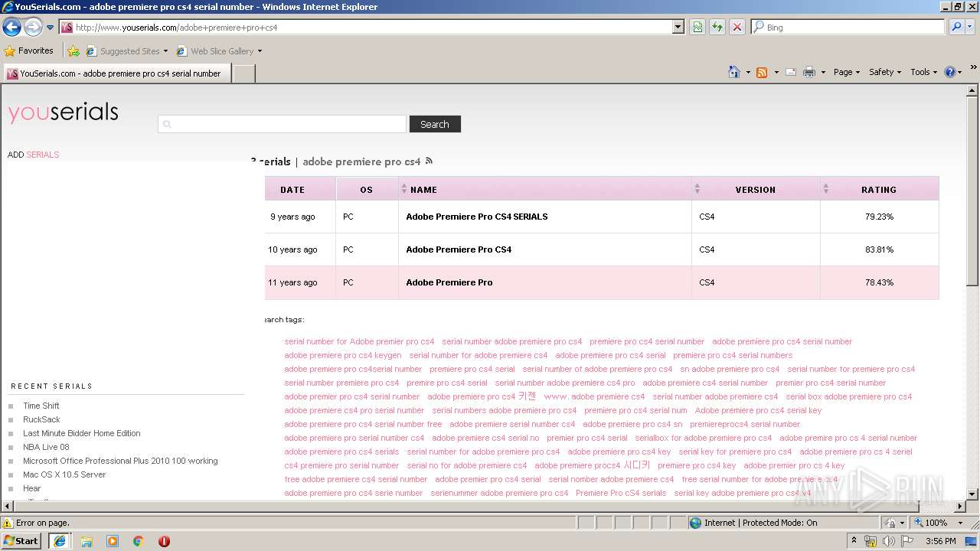This screenshot has height=551, width=980.
Task: Click the 'RuckSack' recent serial
Action: click(41, 419)
